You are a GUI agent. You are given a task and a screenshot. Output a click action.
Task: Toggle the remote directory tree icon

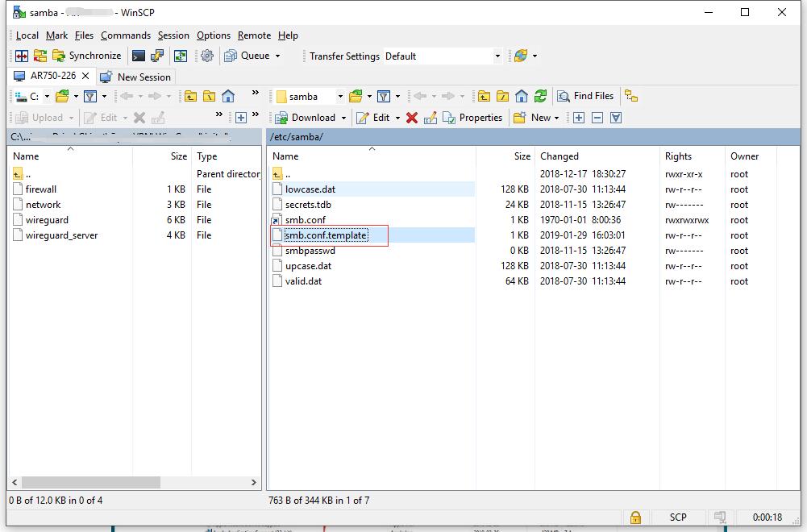631,96
